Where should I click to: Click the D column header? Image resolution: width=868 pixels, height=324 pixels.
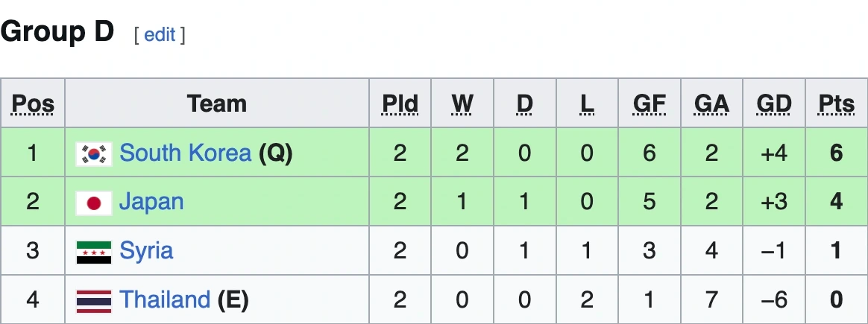[x=525, y=104]
